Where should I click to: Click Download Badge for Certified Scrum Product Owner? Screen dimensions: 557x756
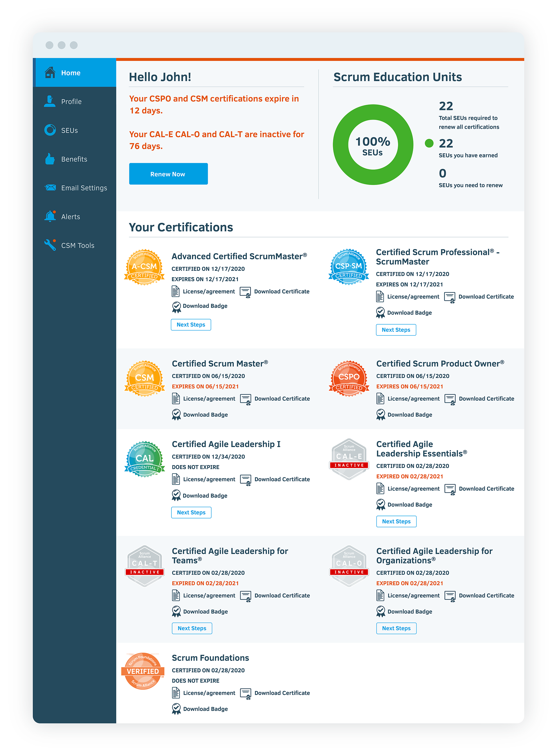(410, 415)
